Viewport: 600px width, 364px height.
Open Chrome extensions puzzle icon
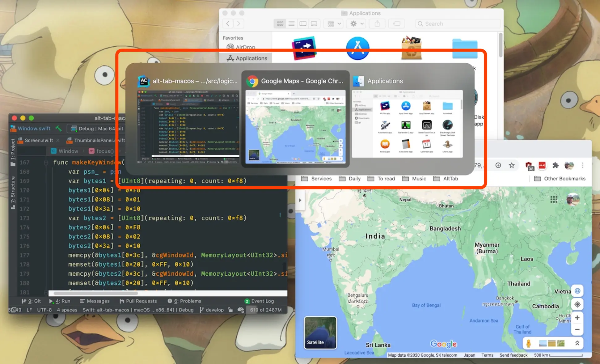(556, 165)
